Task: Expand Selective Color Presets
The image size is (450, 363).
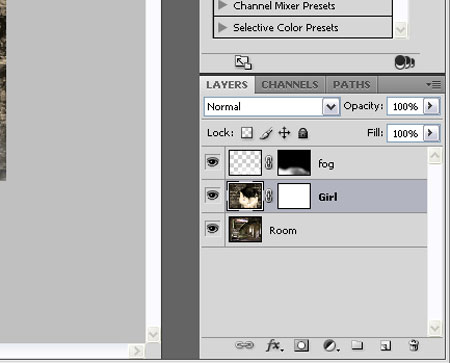Action: (x=223, y=27)
